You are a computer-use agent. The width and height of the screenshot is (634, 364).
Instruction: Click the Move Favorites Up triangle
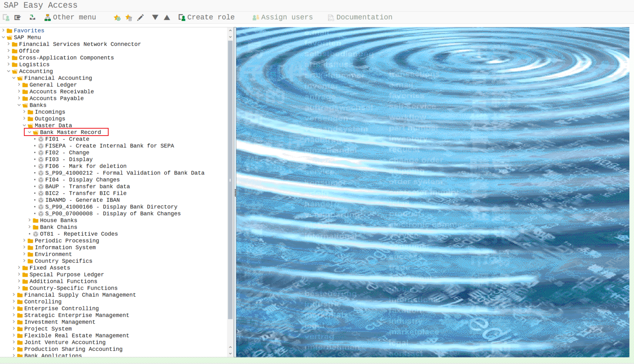pos(167,17)
